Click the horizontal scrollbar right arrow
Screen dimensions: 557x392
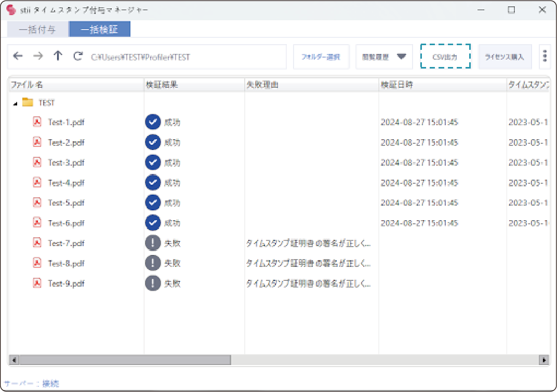pos(544,360)
